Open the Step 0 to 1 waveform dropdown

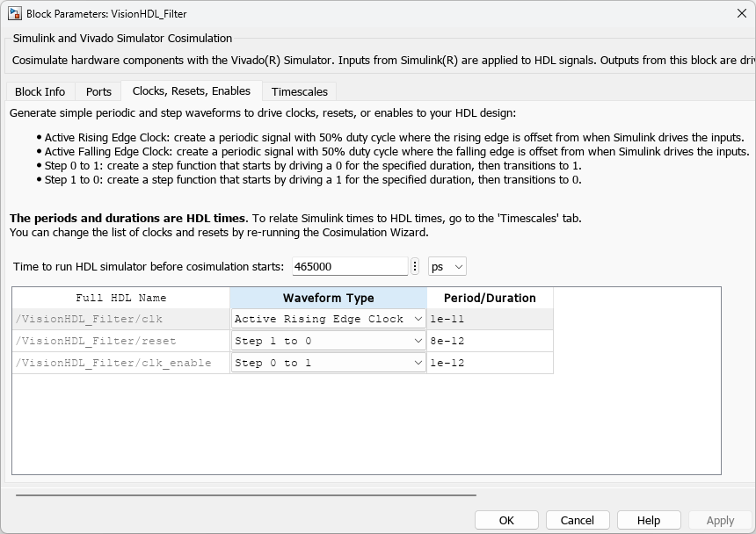[x=328, y=363]
